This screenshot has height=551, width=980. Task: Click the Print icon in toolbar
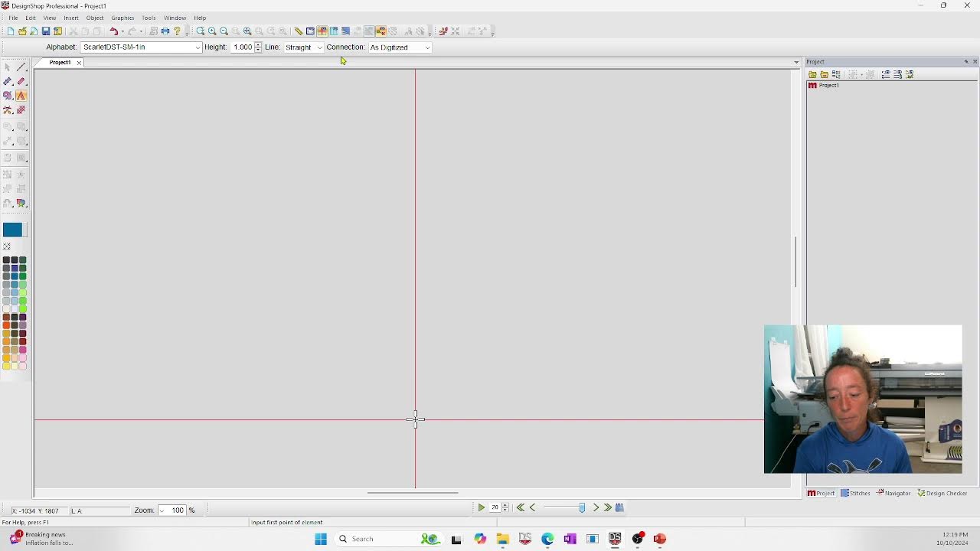(x=165, y=31)
